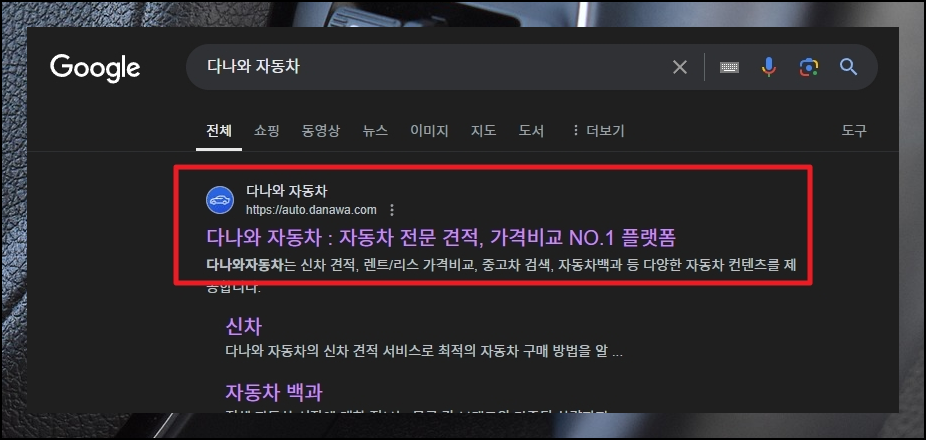Viewport: 926px width, 440px height.
Task: Open Google Lens image search icon
Action: (809, 67)
